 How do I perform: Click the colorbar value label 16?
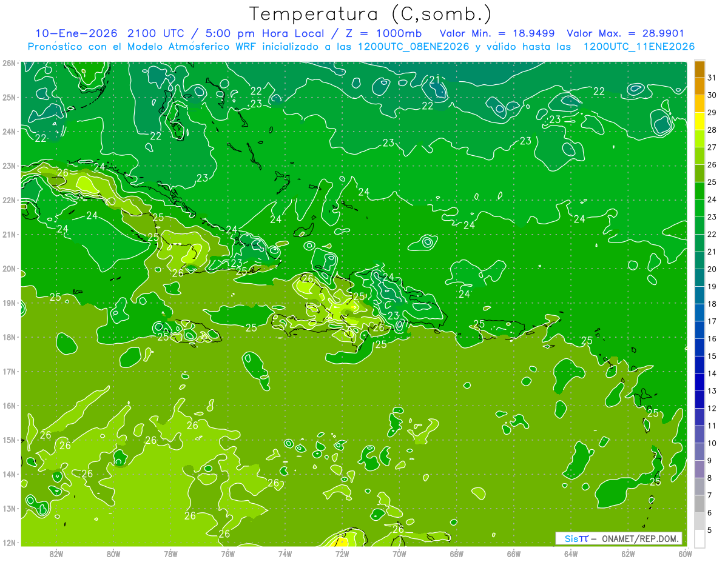(x=712, y=338)
